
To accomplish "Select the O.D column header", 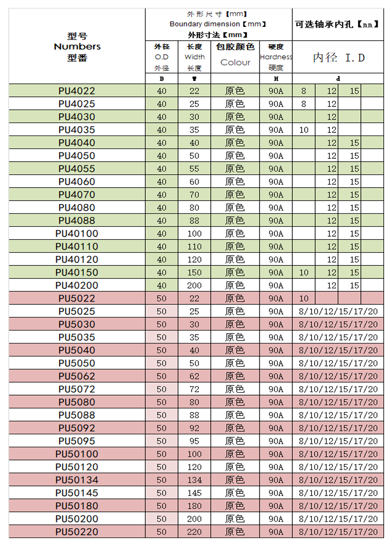I will tap(162, 57).
